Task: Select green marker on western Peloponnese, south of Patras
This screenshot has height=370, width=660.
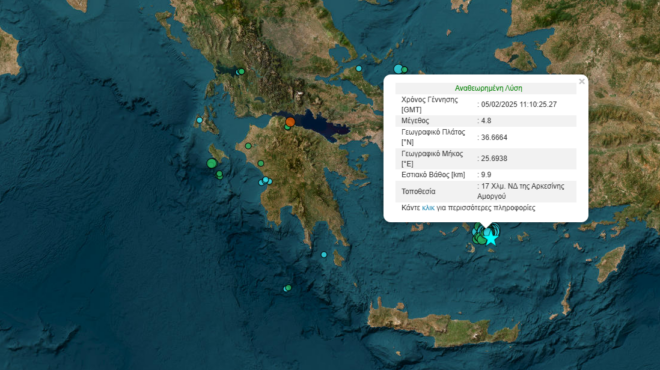Action: (261, 163)
